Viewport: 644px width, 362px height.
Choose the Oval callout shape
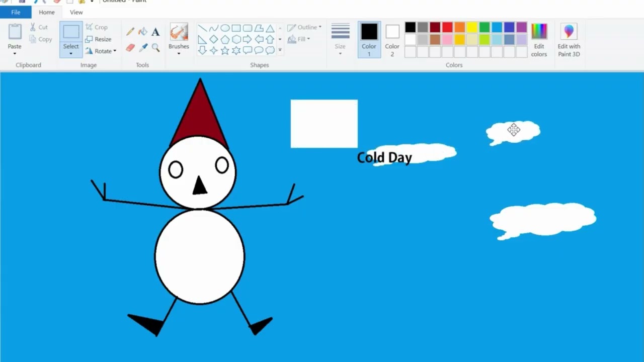(259, 50)
